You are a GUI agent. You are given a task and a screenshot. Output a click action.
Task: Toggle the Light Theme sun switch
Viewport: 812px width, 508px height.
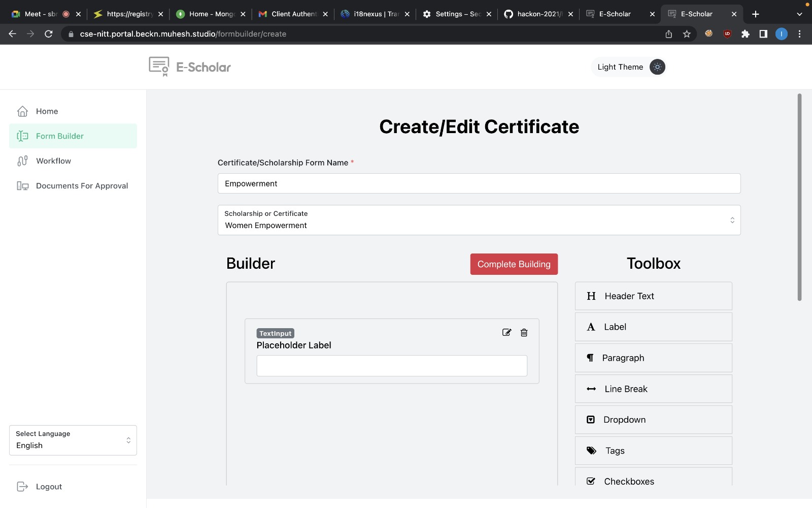point(657,67)
